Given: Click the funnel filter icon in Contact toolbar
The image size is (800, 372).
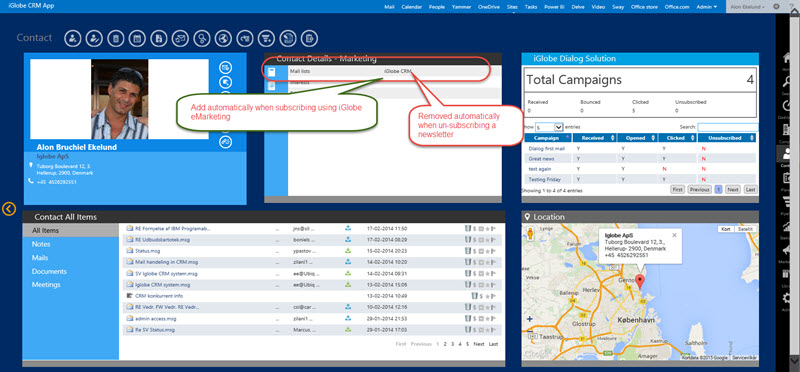Looking at the screenshot, I should pyautogui.click(x=266, y=38).
